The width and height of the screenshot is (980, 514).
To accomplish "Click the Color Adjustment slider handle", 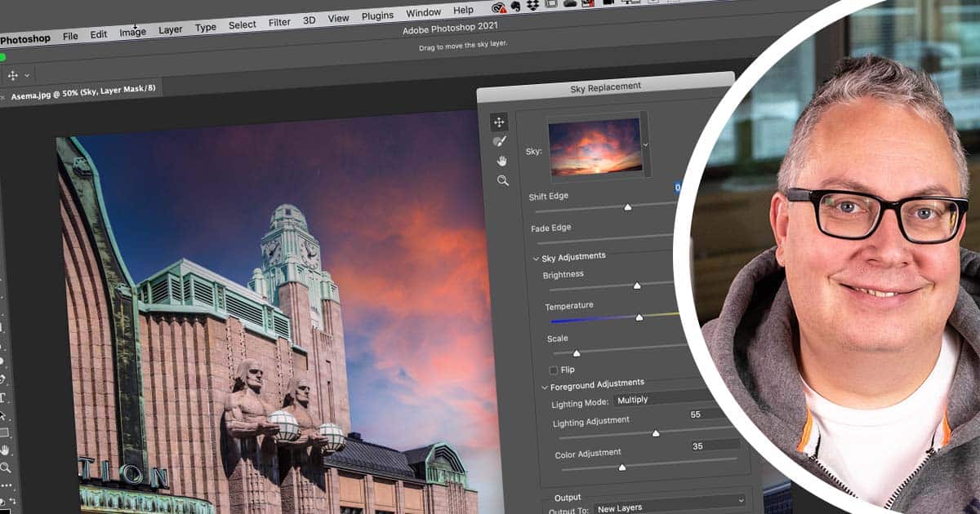I will click(x=621, y=467).
